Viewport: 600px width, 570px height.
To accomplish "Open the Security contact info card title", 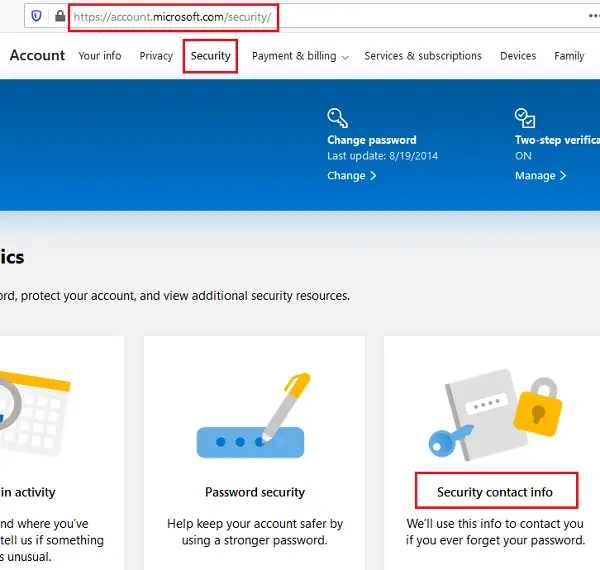I will 495,492.
